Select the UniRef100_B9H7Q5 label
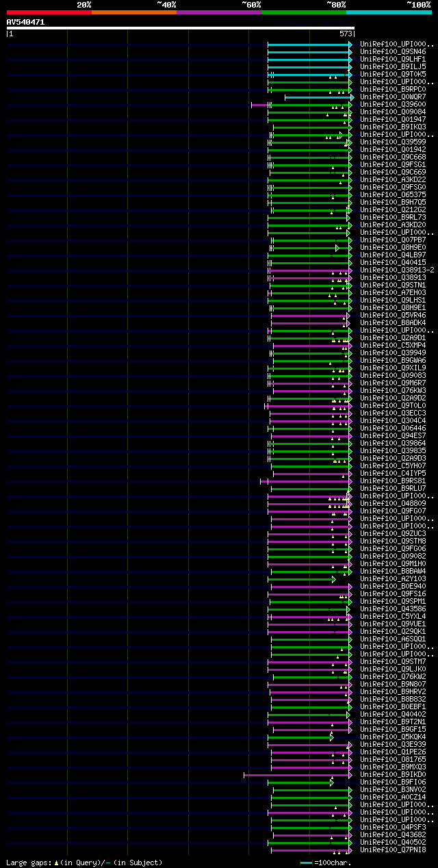The height and width of the screenshot is (868, 438). pos(393,202)
